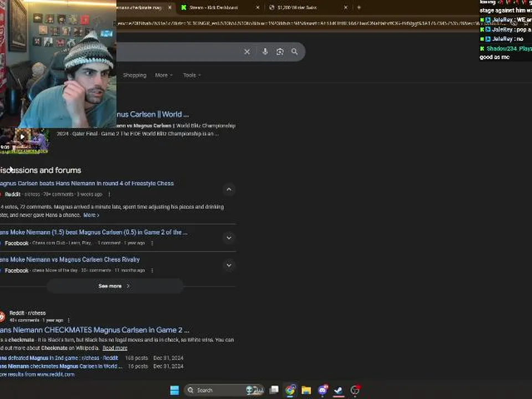Select the checkmate search browser tab
Image resolution: width=532 pixels, height=399 pixels.
(x=142, y=7)
